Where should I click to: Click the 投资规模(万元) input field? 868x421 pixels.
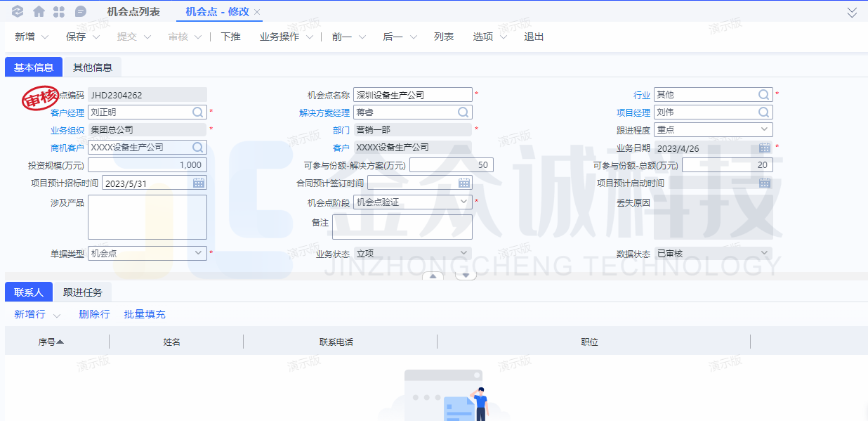pyautogui.click(x=147, y=165)
